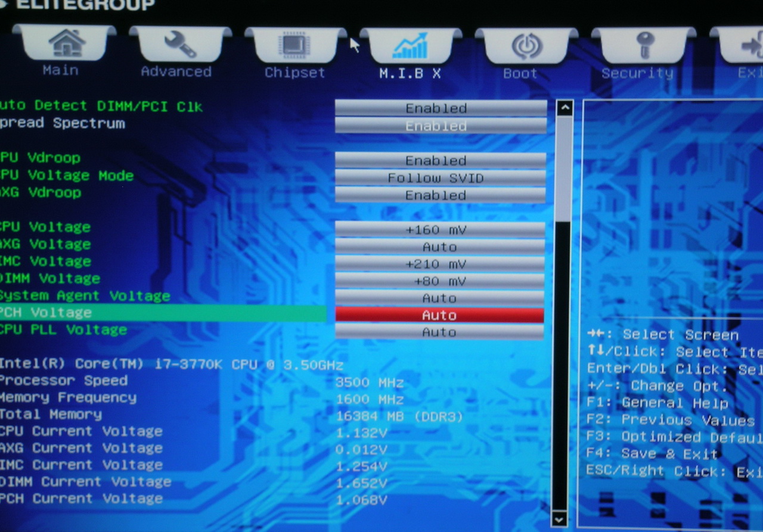Click the F1: General Help hint
The image size is (763, 532).
click(657, 403)
